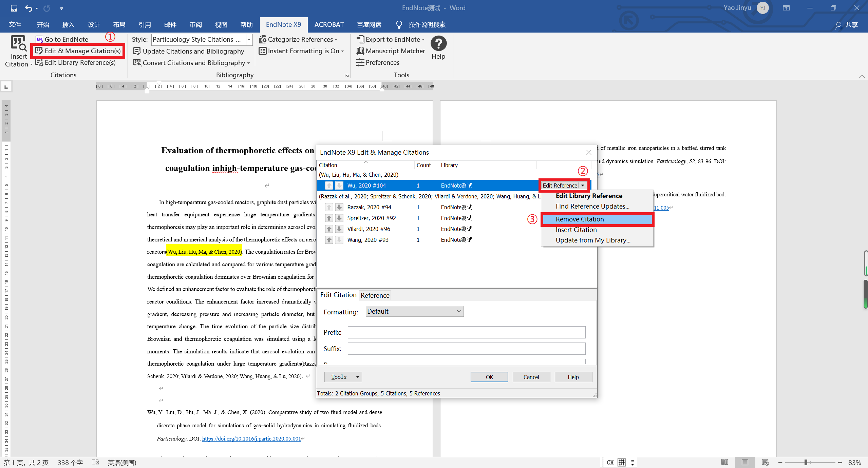
Task: Open the DOI link for Wu et al.
Action: coord(251,438)
